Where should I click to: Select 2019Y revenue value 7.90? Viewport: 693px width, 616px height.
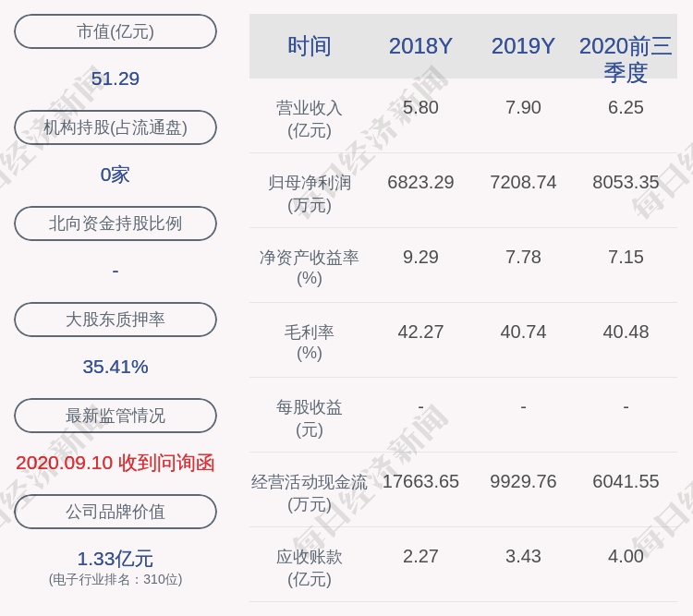tap(523, 107)
